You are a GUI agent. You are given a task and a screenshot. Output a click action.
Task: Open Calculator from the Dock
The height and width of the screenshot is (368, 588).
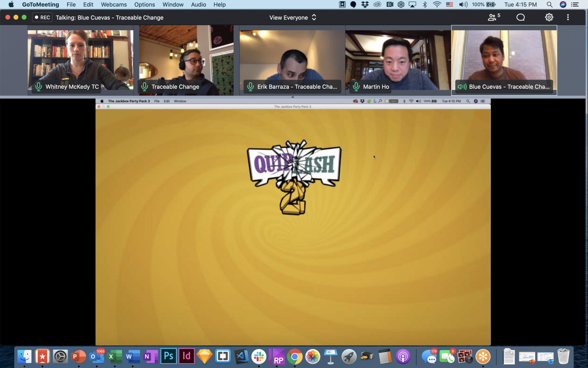(385, 356)
